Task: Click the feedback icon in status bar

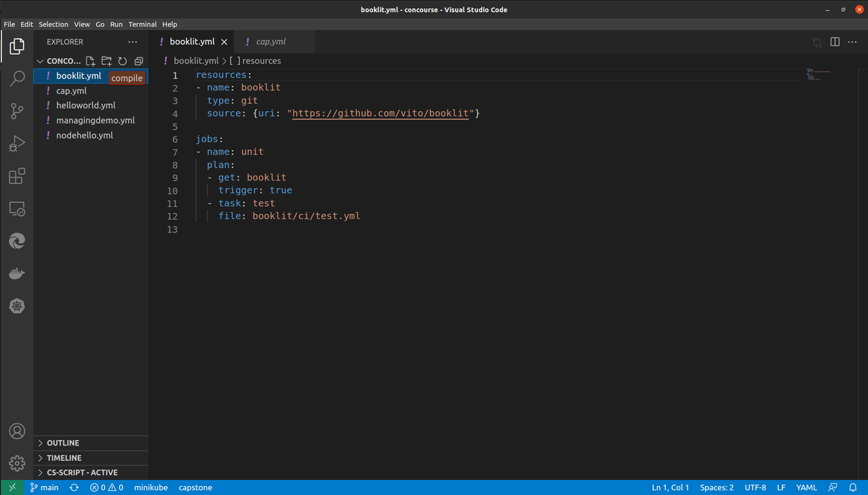Action: pyautogui.click(x=833, y=488)
